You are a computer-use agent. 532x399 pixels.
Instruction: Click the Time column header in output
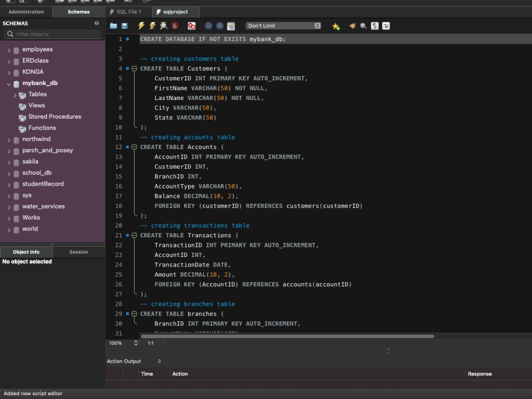pyautogui.click(x=147, y=374)
